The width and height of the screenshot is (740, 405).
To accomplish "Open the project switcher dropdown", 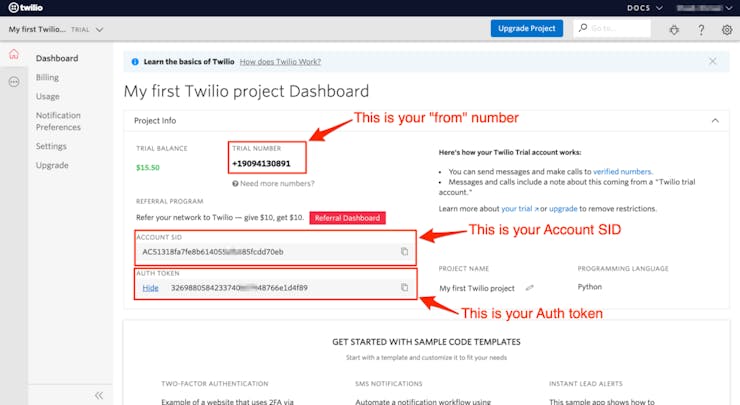I will (x=56, y=29).
